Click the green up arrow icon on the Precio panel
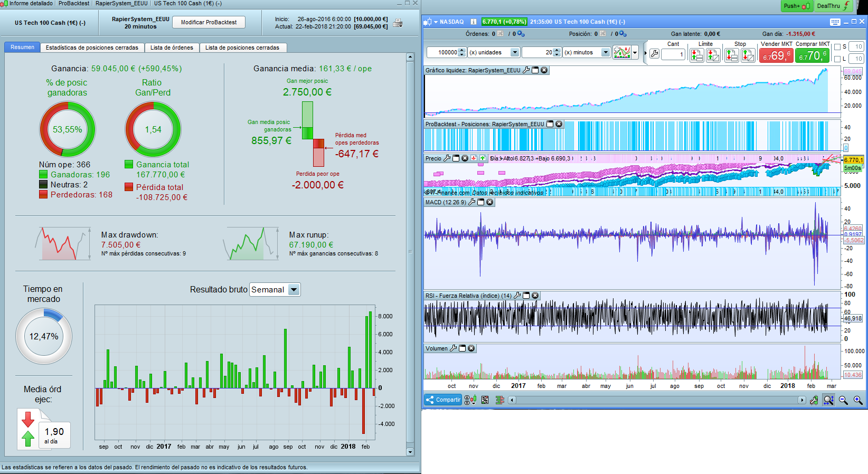Screen dimensions: 868x474 tap(483, 158)
